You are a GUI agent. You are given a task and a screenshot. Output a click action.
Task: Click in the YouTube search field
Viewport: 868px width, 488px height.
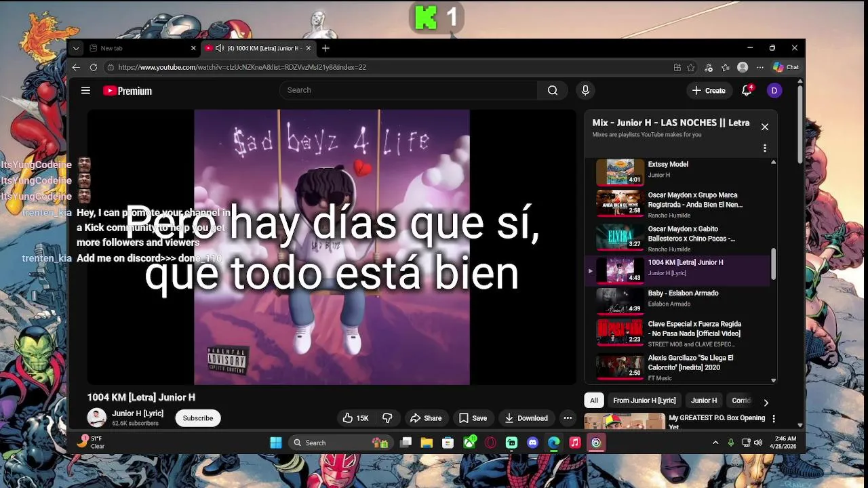[407, 90]
